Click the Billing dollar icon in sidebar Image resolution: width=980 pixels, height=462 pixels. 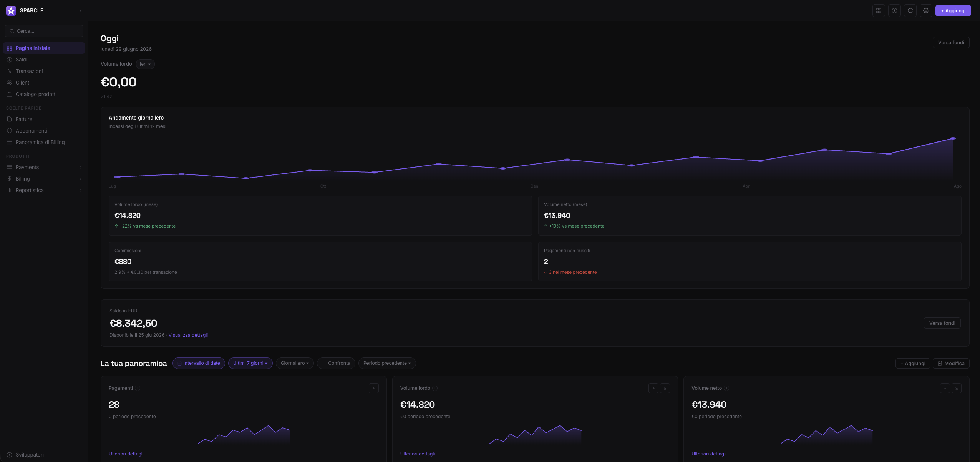[10, 179]
